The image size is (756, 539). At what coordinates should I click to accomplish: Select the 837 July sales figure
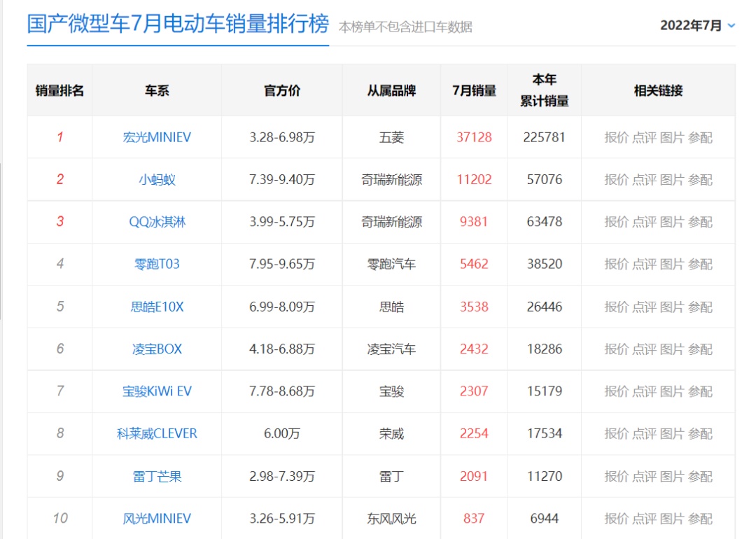(x=474, y=518)
